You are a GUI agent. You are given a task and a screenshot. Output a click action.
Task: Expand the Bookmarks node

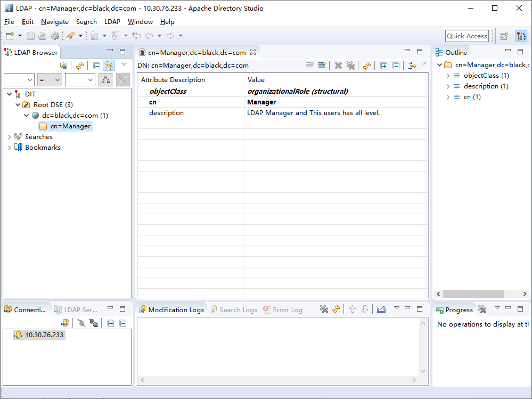coord(10,148)
